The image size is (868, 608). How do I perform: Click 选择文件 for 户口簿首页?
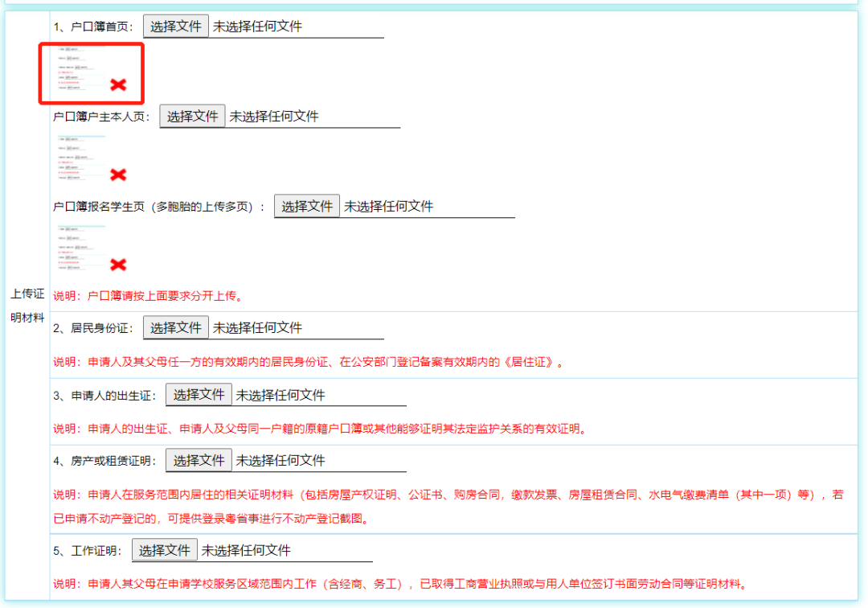[176, 24]
